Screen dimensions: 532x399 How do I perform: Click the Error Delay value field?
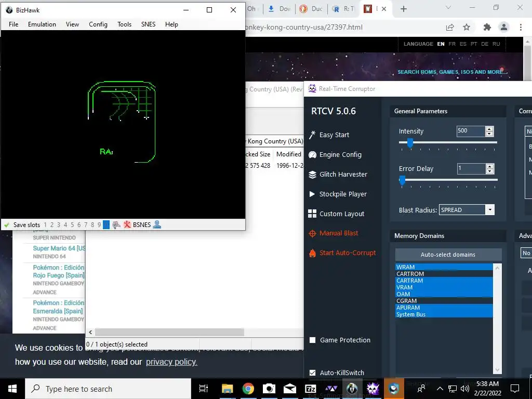tap(471, 169)
